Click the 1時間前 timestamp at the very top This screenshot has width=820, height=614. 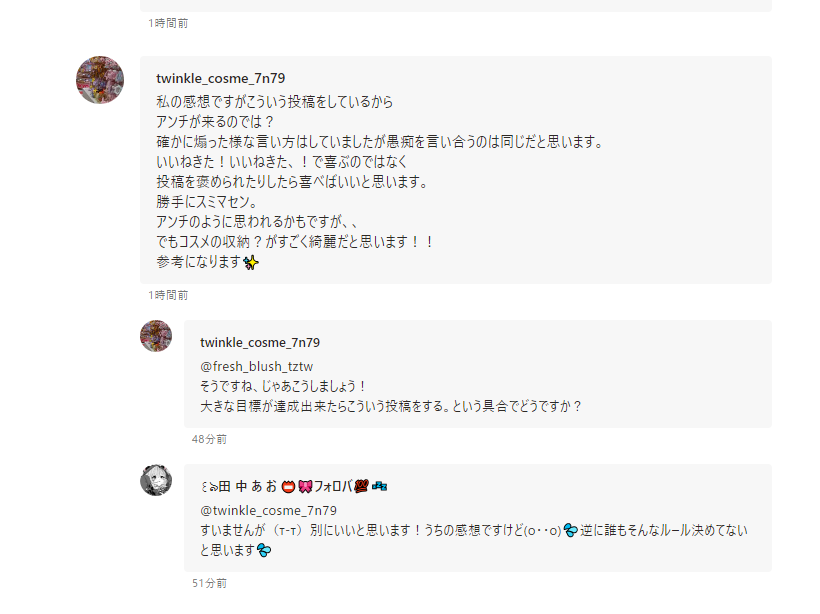click(x=168, y=22)
